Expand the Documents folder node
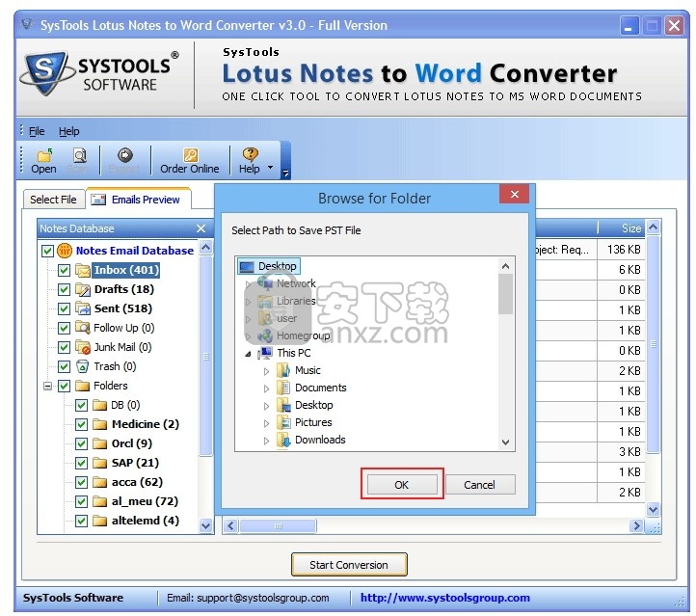Image resolution: width=696 pixels, height=616 pixels. coord(266,388)
